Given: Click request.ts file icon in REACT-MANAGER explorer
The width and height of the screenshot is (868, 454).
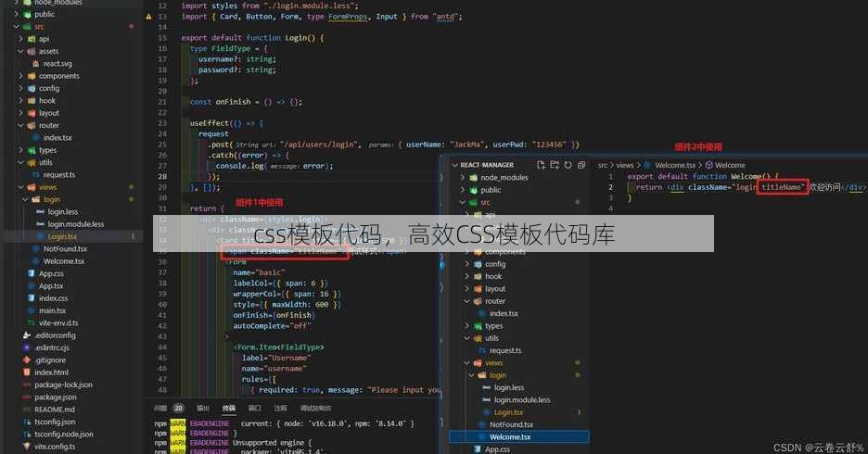Looking at the screenshot, I should pyautogui.click(x=481, y=350).
